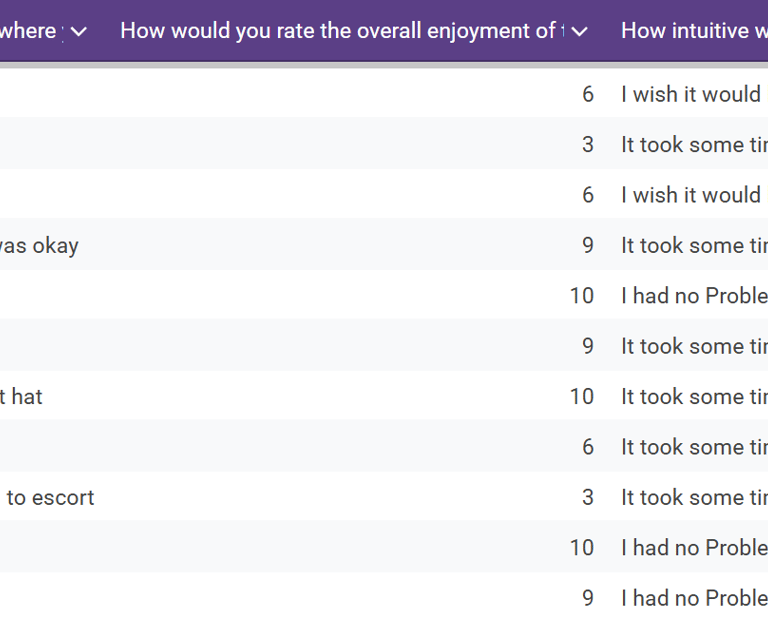Click the "where" column header text
This screenshot has height=619, width=768.
click(28, 31)
